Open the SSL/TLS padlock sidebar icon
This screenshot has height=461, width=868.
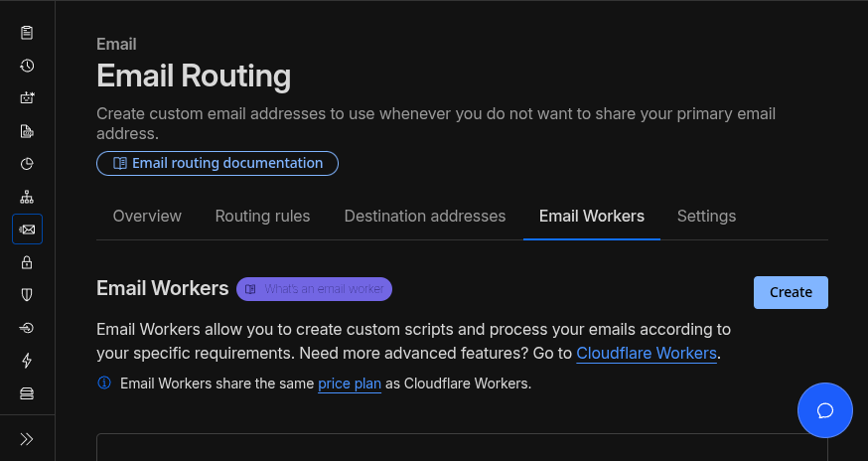click(27, 262)
